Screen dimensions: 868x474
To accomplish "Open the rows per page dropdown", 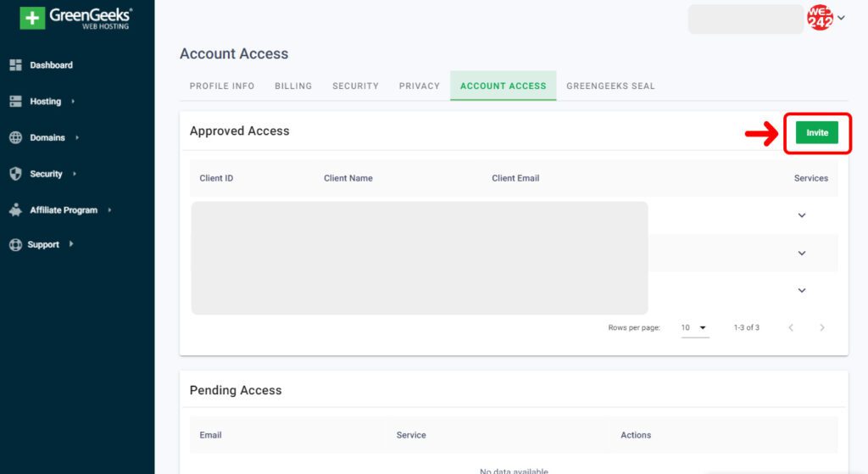I will (x=695, y=328).
